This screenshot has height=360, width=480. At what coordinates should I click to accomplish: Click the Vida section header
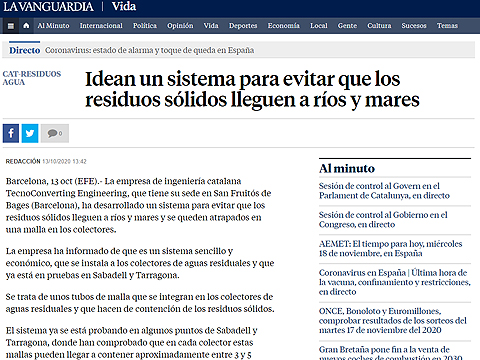[x=124, y=6]
